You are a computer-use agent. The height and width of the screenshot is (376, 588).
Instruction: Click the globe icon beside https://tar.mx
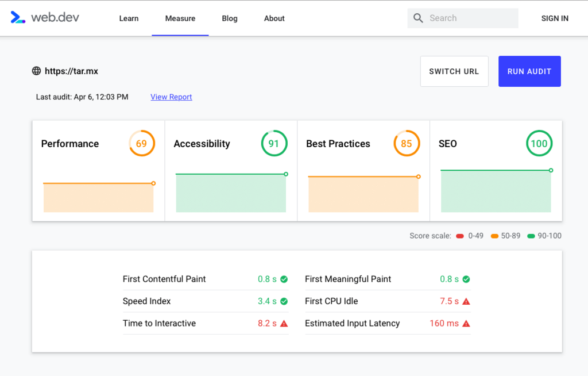[36, 71]
